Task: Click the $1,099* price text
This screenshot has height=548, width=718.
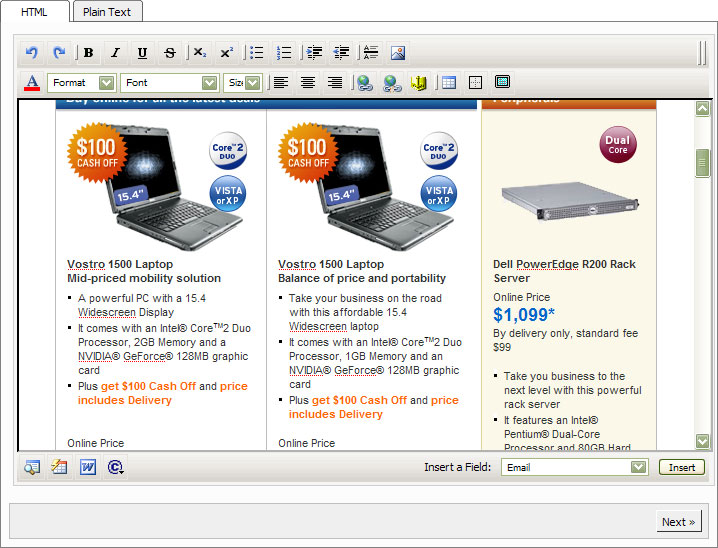Action: [x=524, y=315]
